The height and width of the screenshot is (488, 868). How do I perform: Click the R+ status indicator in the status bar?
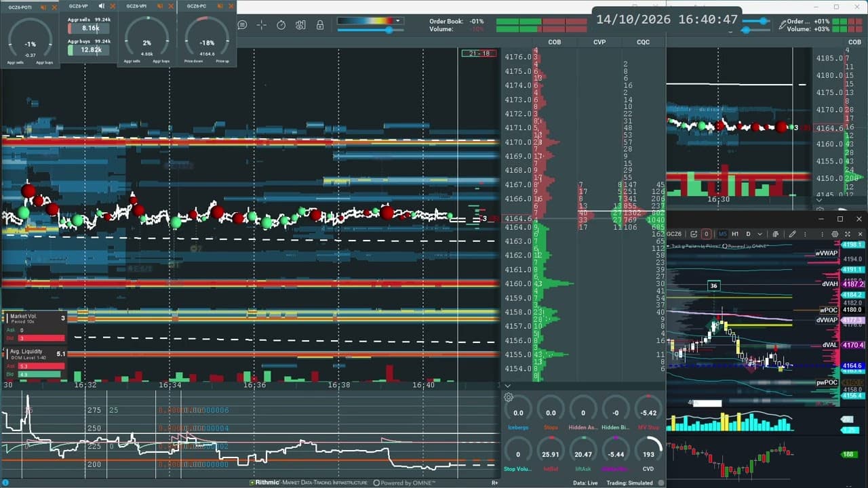point(495,483)
